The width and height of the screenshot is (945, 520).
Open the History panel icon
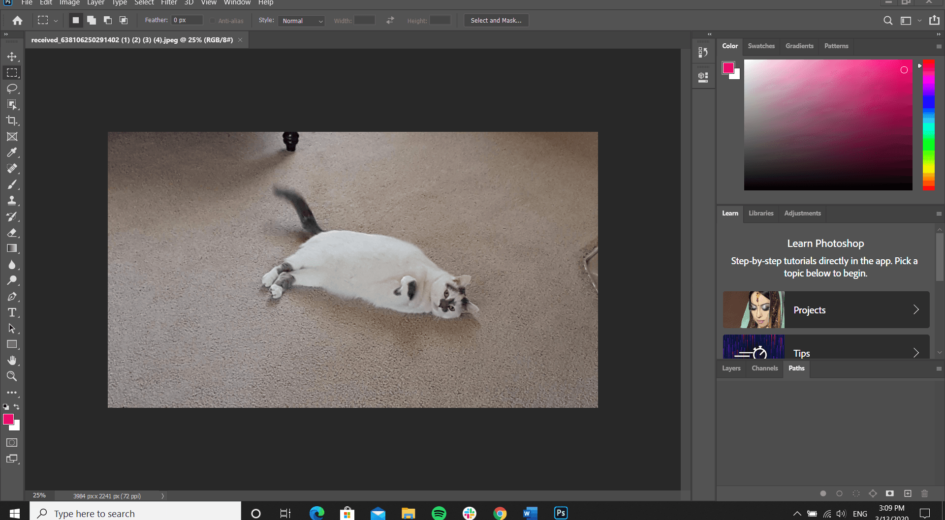[x=703, y=52]
